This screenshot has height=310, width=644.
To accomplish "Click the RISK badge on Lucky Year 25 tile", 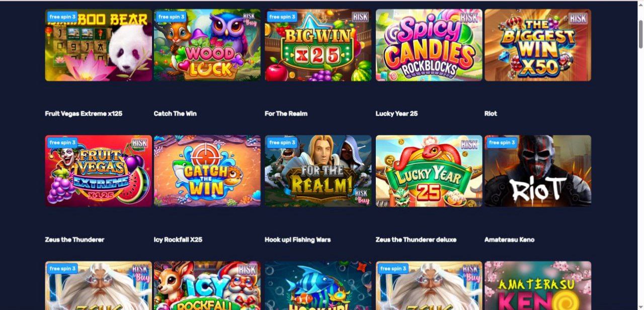I will coord(469,144).
